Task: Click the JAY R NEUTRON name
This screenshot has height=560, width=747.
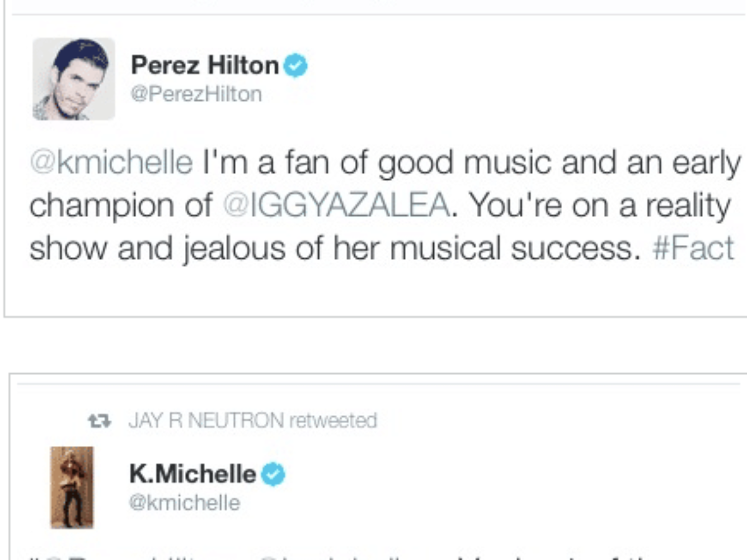Action: tap(205, 421)
